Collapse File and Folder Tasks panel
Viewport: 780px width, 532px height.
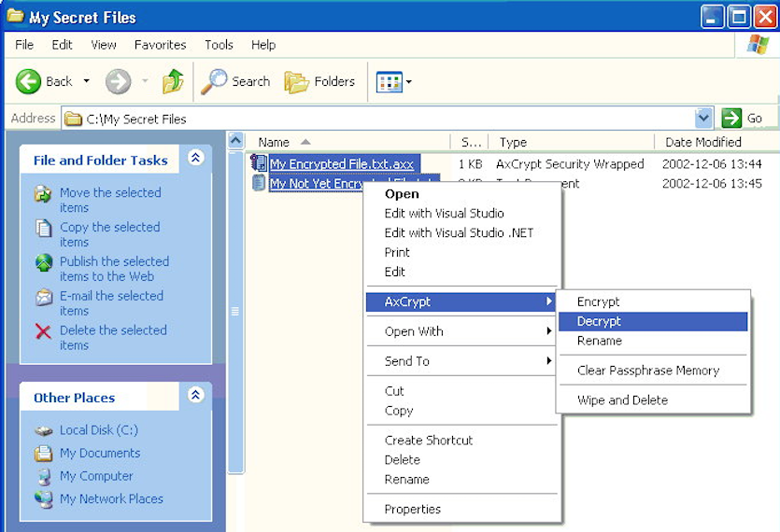195,158
